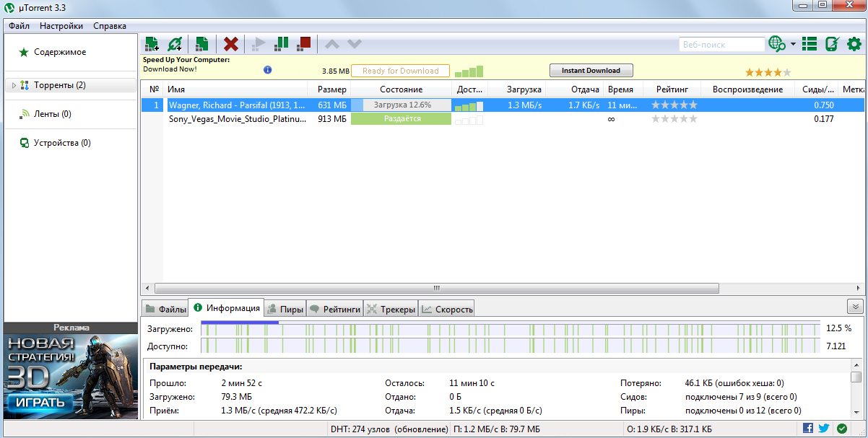Switch to the Пиры tab
This screenshot has height=438, width=868.
pyautogui.click(x=285, y=309)
